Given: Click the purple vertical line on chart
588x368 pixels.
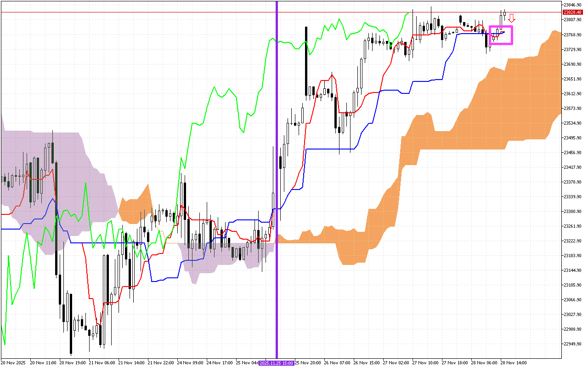Looking at the screenshot, I should [x=277, y=184].
